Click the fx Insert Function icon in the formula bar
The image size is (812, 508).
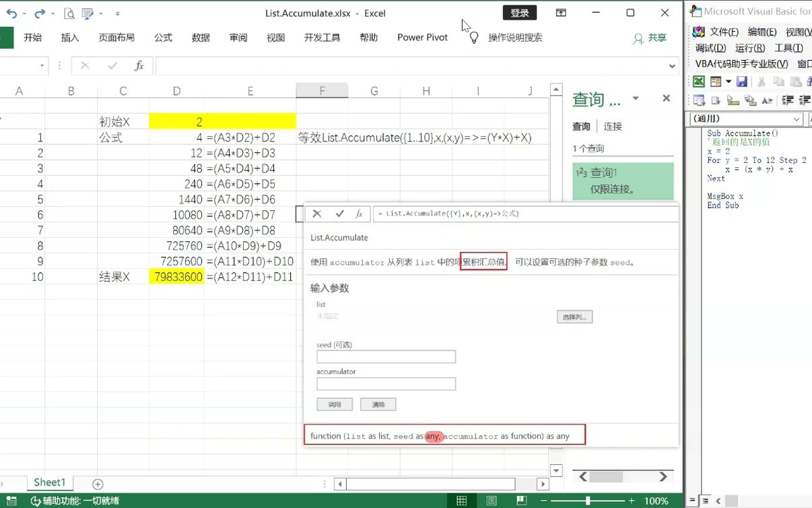coord(140,65)
